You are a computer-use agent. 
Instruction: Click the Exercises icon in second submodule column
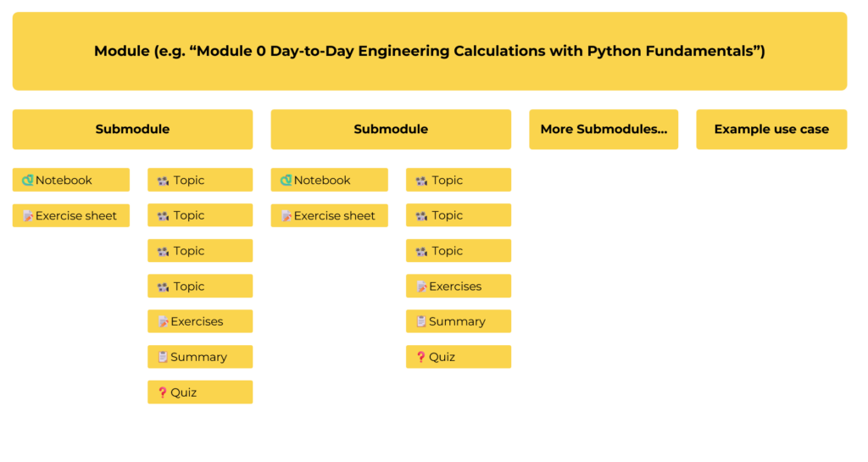[x=421, y=287]
